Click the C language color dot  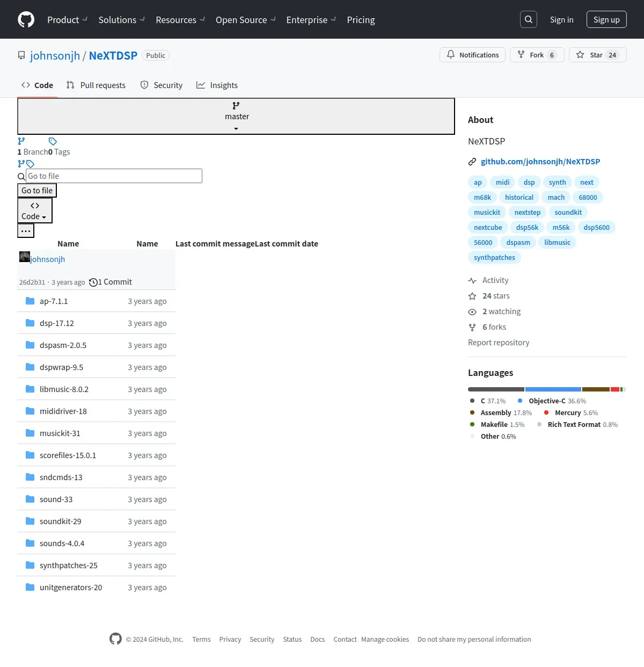click(x=472, y=401)
